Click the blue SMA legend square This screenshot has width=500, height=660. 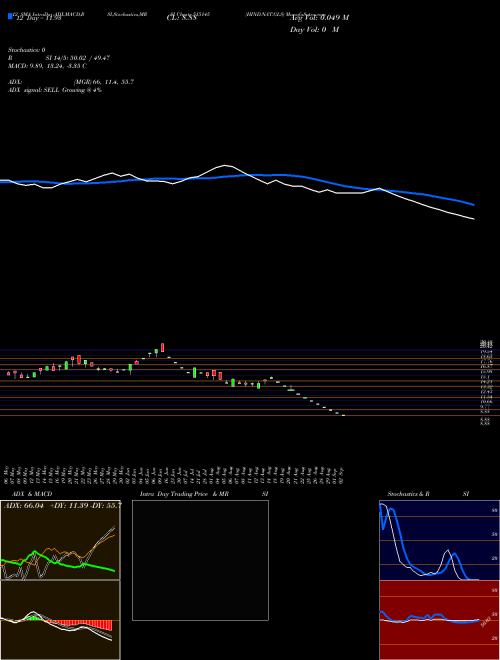point(10,16)
